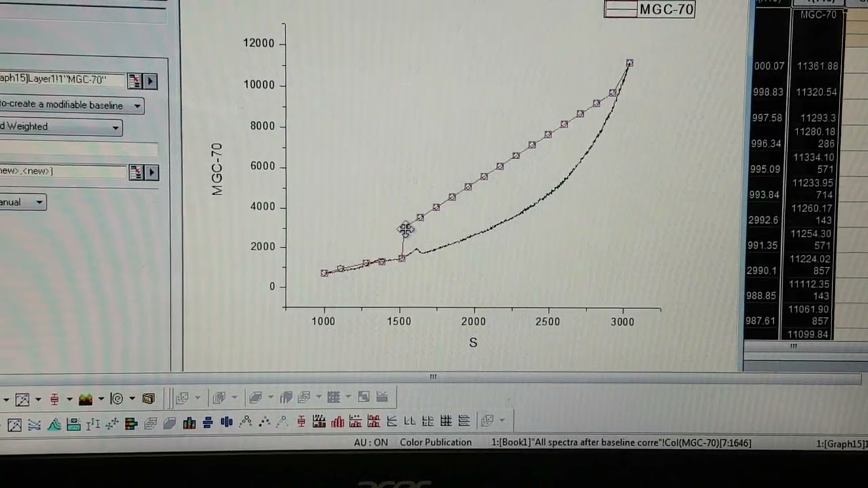Image resolution: width=868 pixels, height=488 pixels.
Task: Click the worksheet horizontal scrollbar grip at bottom right
Action: [x=793, y=346]
